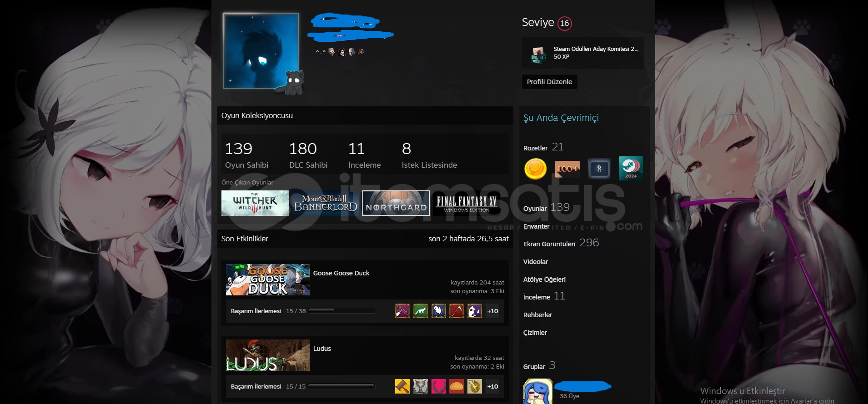This screenshot has width=868, height=404.
Task: Show +10 more Ludus achievements
Action: click(492, 386)
